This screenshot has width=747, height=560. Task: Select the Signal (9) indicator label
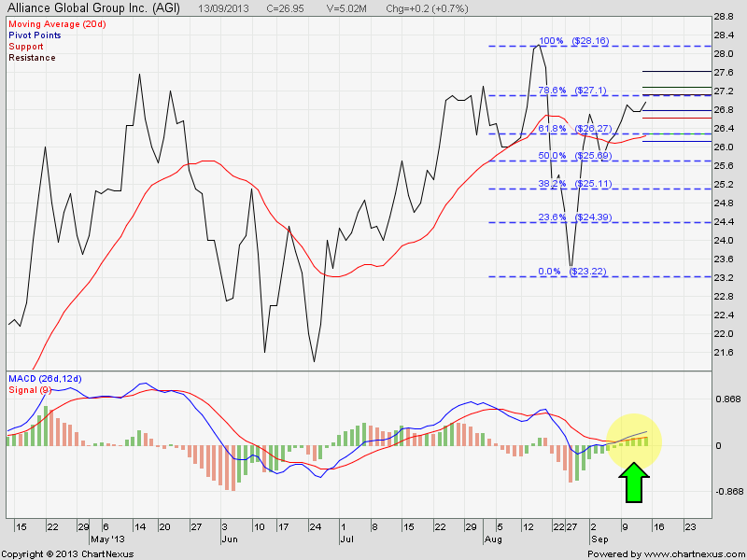pyautogui.click(x=30, y=390)
